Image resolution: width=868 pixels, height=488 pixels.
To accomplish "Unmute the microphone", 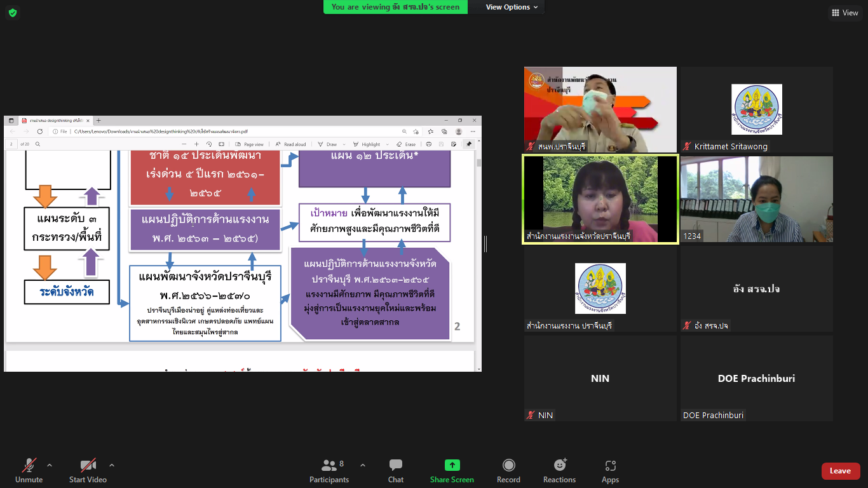I will (x=29, y=471).
